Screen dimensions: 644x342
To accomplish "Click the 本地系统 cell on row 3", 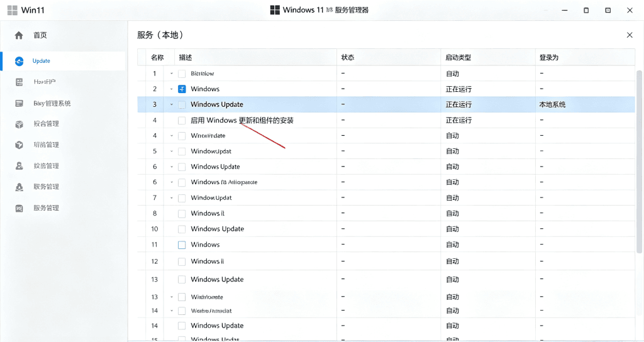I will [x=552, y=105].
